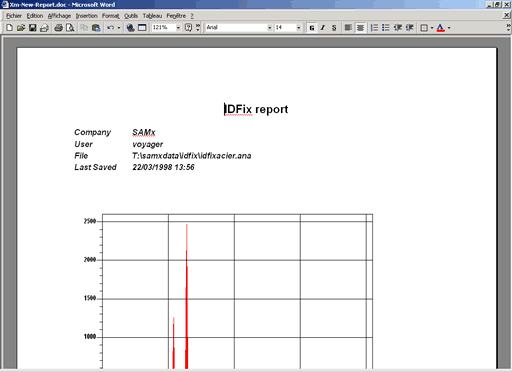Send document by e-mail icon
Image resolution: width=512 pixels, height=372 pixels.
click(44, 28)
